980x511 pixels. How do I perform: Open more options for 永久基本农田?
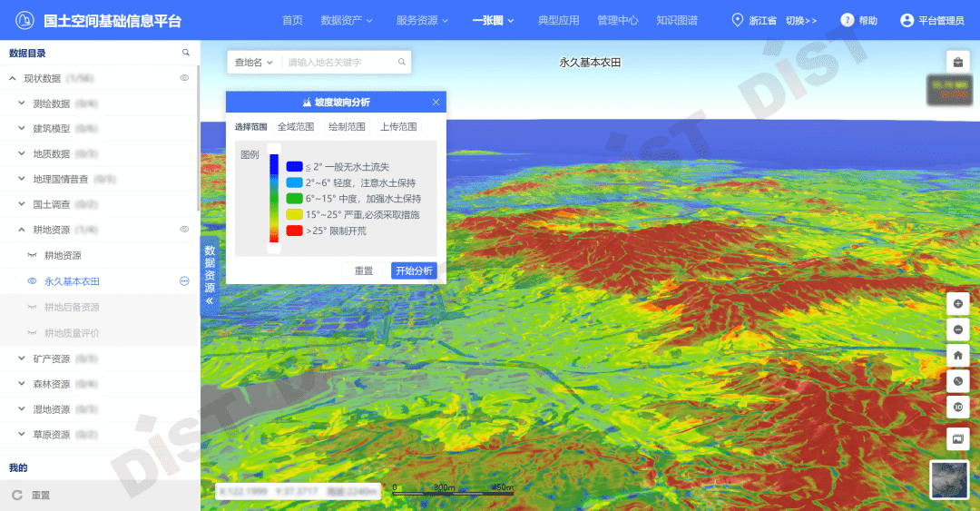click(x=184, y=281)
